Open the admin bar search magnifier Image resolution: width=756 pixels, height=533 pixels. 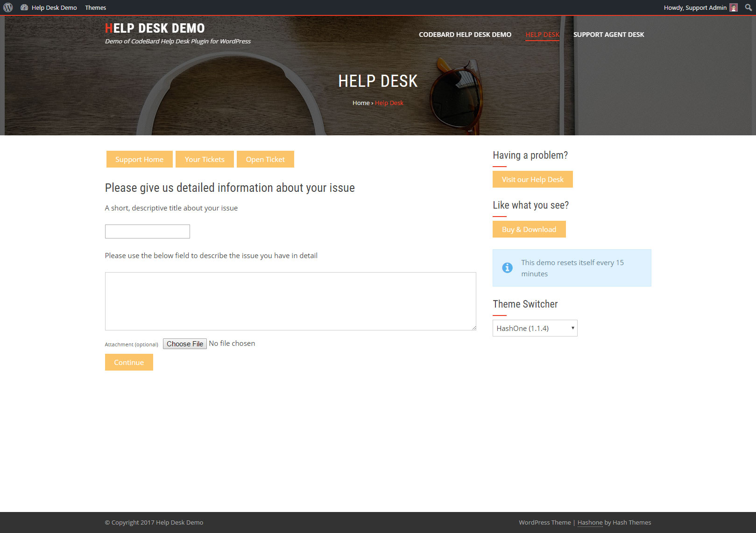tap(748, 7)
